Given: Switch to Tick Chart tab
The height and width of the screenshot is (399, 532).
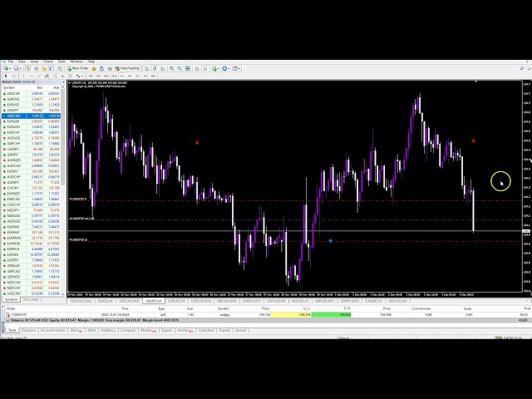Looking at the screenshot, I should (x=29, y=299).
